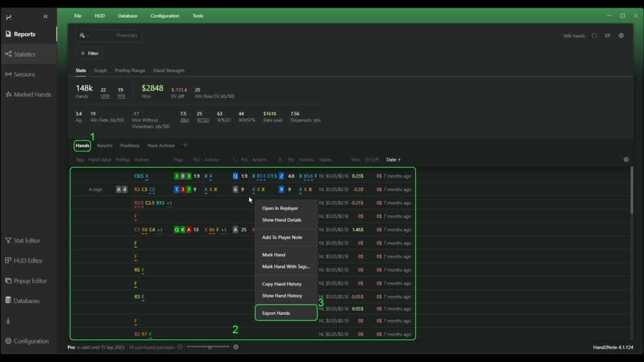Choose Open In Replayer in context menu
The width and height of the screenshot is (644, 362).
[280, 208]
